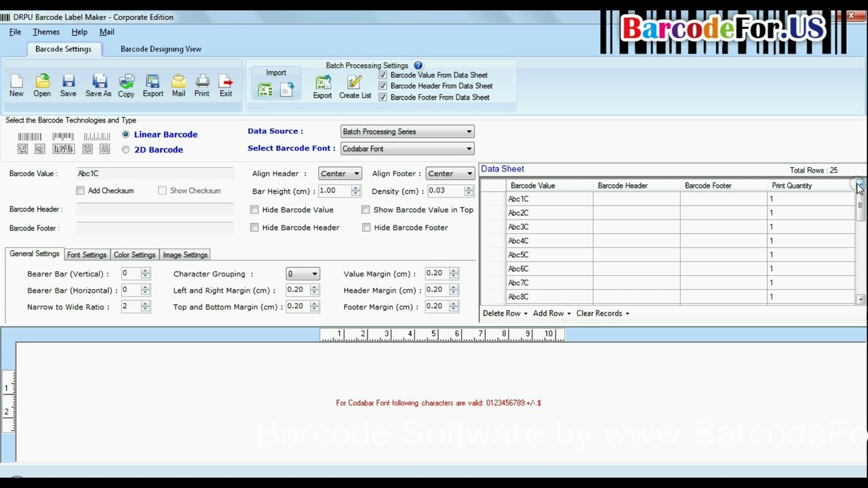Click the Mail envelope icon
Screen dimensions: 868x488
pyautogui.click(x=178, y=82)
